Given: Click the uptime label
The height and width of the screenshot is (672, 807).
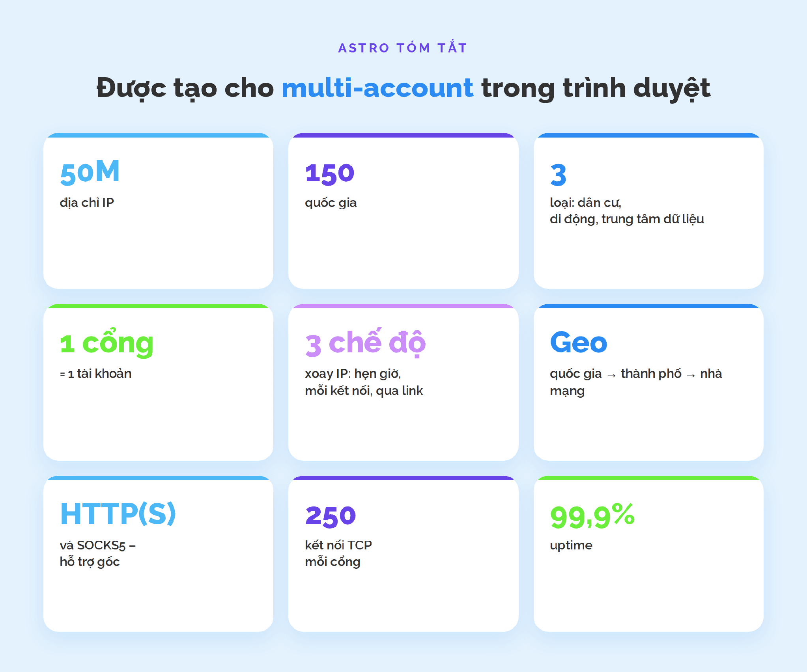Looking at the screenshot, I should click(571, 546).
